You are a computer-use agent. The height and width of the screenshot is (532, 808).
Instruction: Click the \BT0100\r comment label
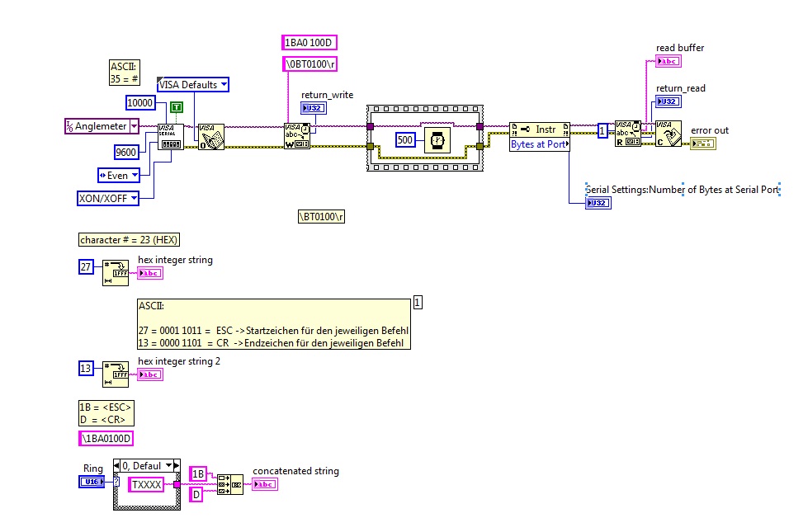(x=322, y=216)
